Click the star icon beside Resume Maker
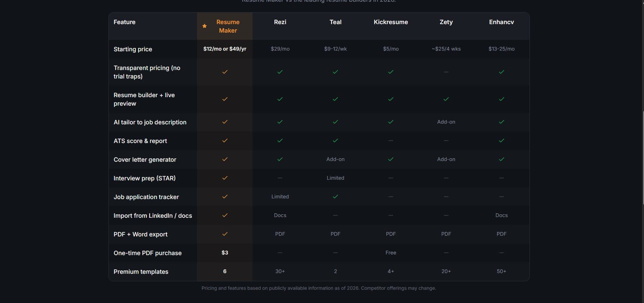The image size is (644, 303). pos(205,26)
